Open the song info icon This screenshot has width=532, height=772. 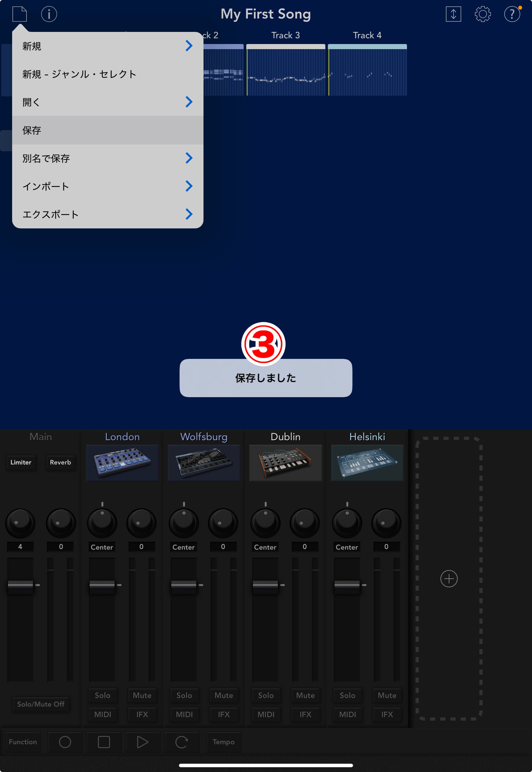[x=49, y=14]
